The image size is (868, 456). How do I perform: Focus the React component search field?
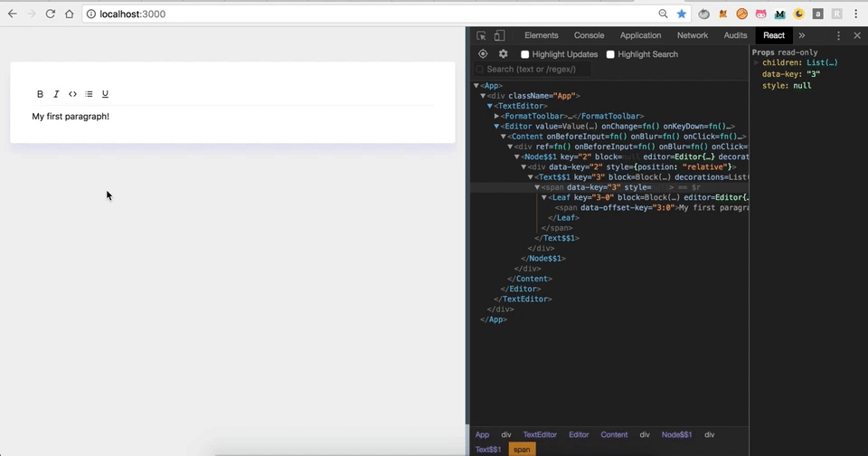[533, 70]
